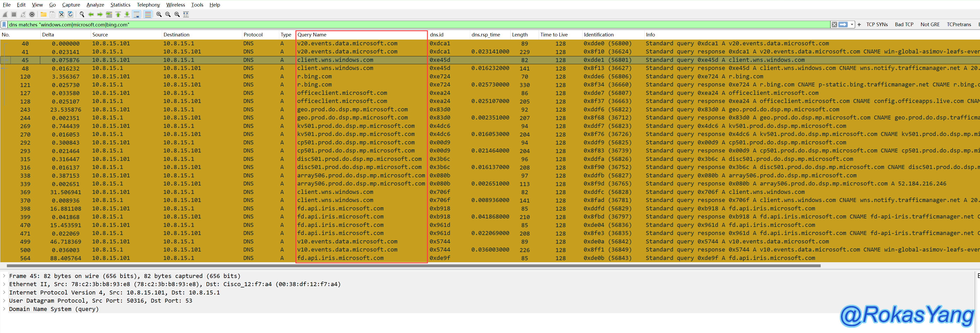Click the resize columns icon
This screenshot has height=333, width=980.
(x=186, y=14)
